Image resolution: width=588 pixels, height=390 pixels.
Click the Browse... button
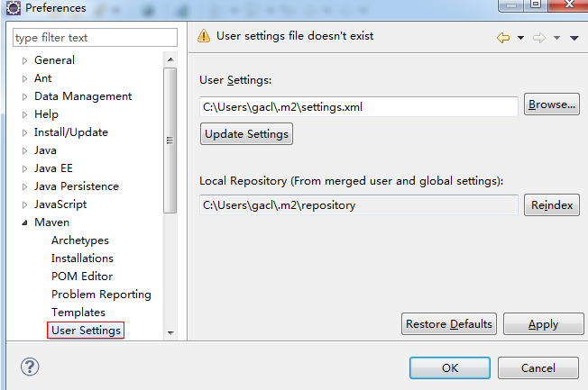[552, 104]
